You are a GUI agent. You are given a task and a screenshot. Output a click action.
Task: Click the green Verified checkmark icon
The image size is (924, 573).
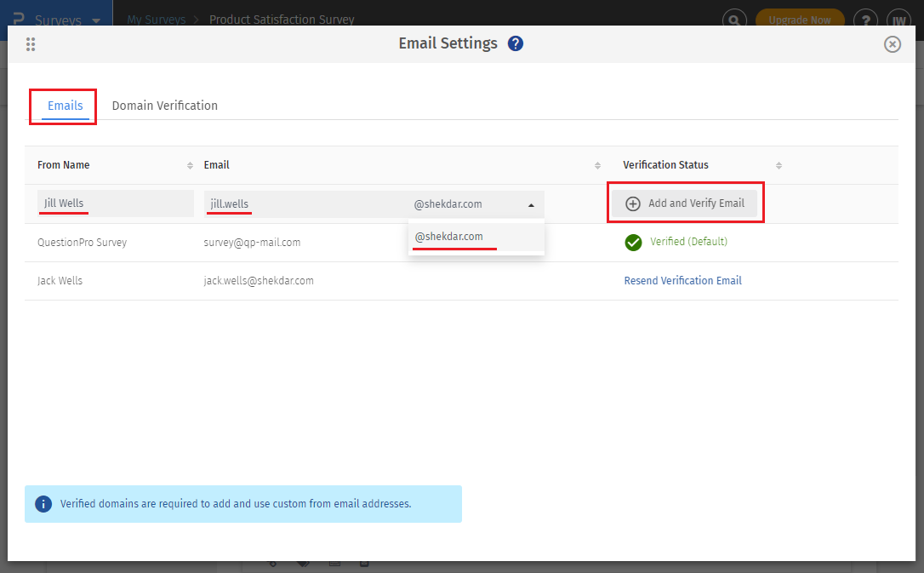[x=633, y=243]
